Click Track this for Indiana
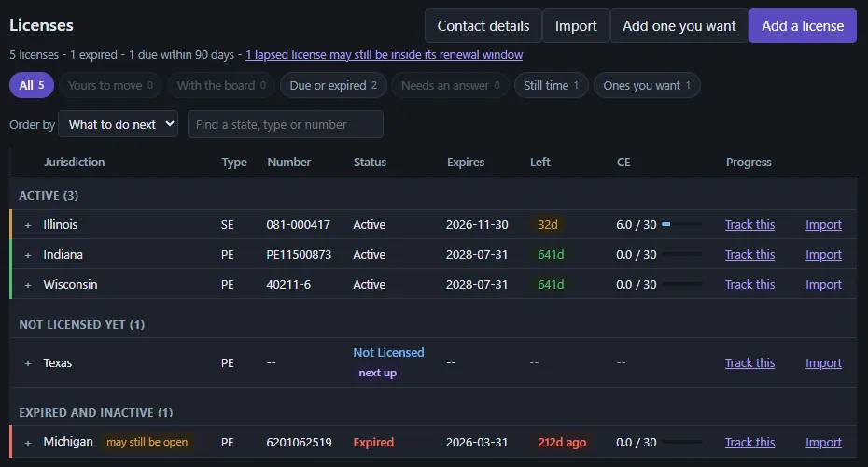868x467 pixels. [x=749, y=255]
